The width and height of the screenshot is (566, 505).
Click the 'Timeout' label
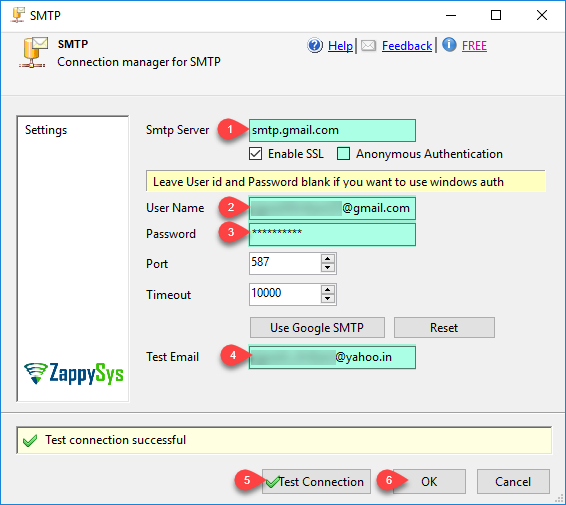click(x=169, y=295)
